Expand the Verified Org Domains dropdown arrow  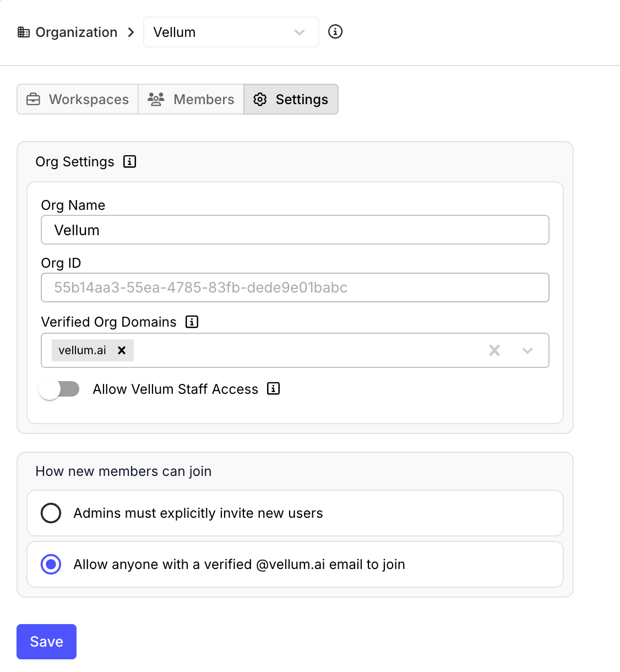[527, 350]
